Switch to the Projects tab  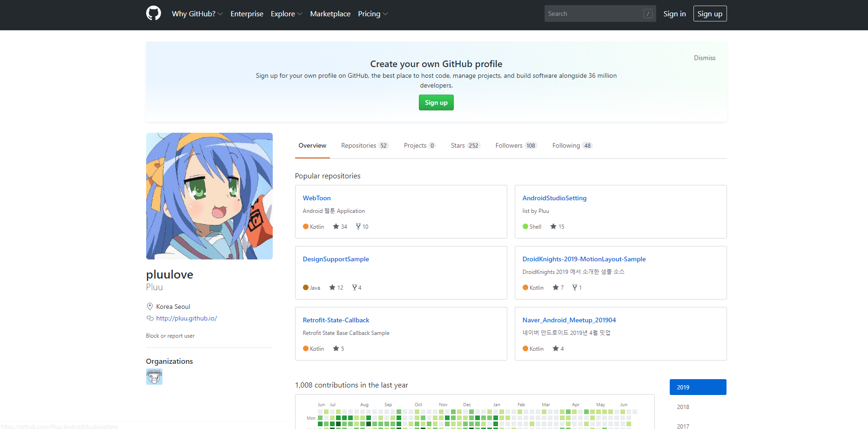coord(420,145)
